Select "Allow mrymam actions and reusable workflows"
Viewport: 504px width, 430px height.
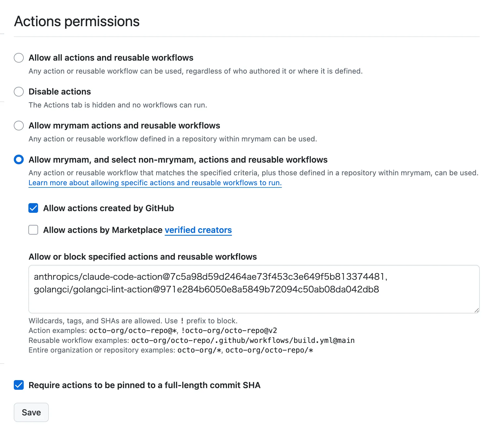pyautogui.click(x=18, y=126)
